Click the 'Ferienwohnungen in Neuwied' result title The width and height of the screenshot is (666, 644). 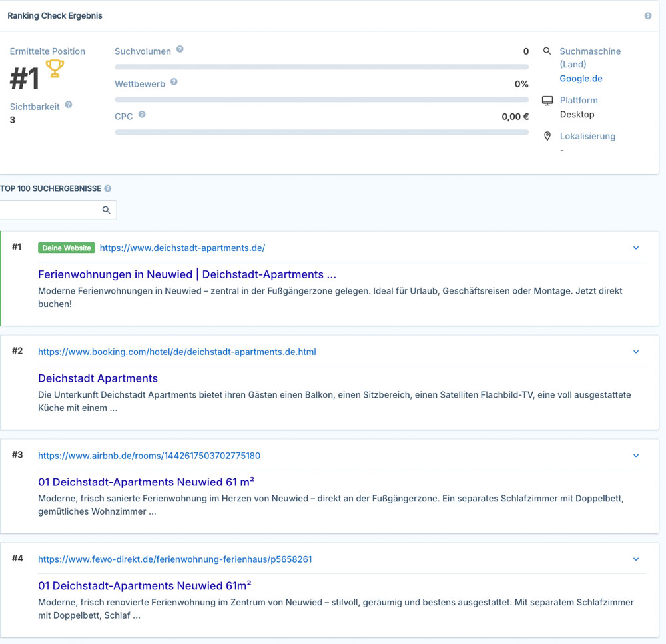[x=186, y=274]
